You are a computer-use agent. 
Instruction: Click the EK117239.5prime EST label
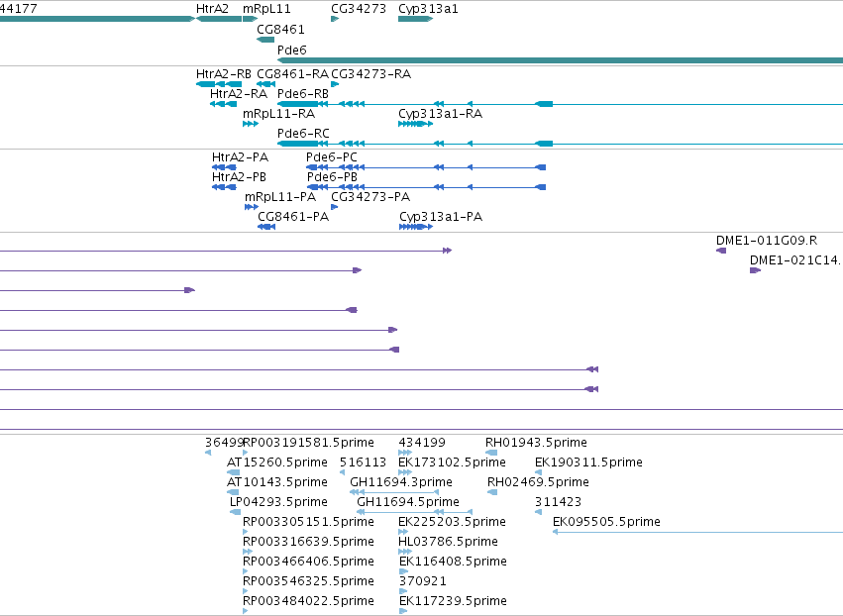point(454,601)
